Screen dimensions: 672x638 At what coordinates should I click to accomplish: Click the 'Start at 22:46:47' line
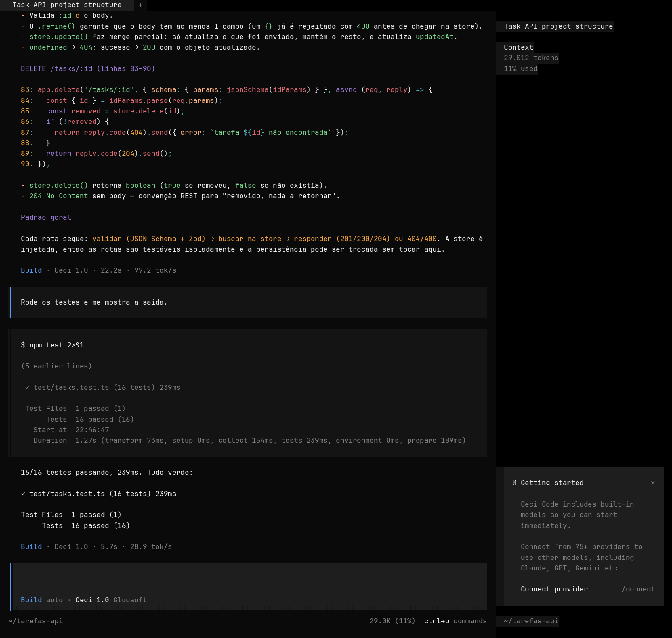[71, 430]
